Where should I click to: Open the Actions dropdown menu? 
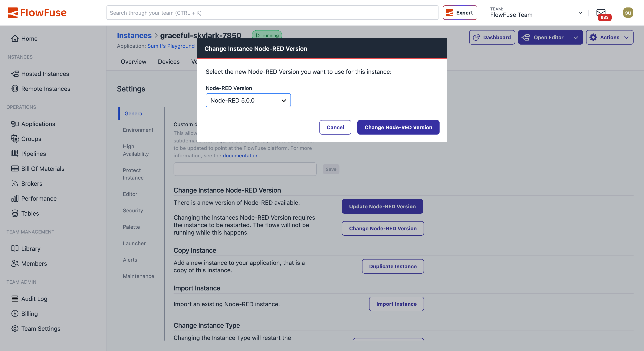click(609, 37)
